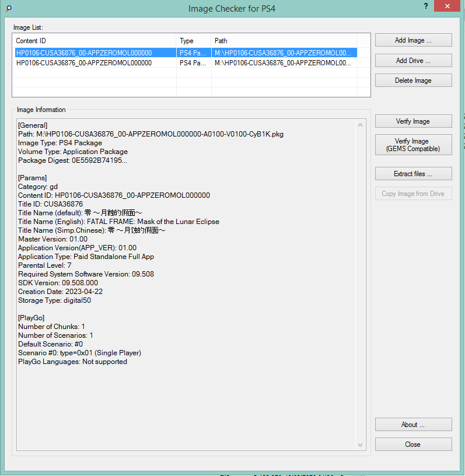Click the [Params] section heading
This screenshot has width=465, height=476.
[x=32, y=178]
